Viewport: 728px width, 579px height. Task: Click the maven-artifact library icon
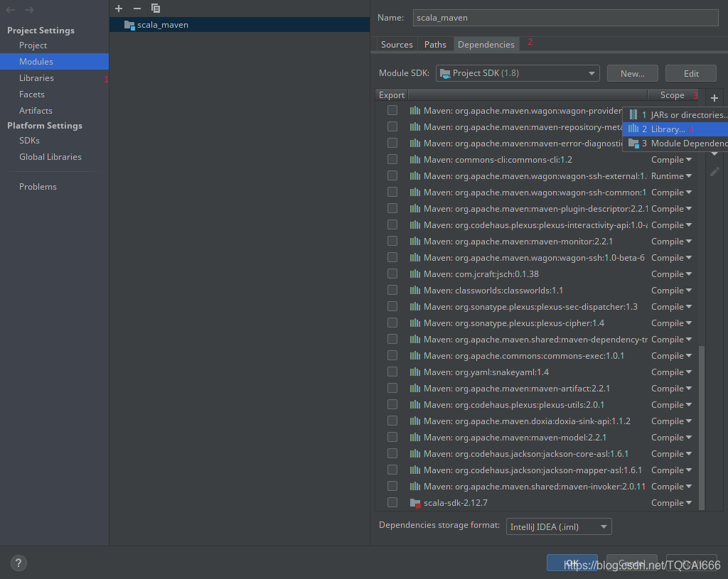(x=415, y=389)
